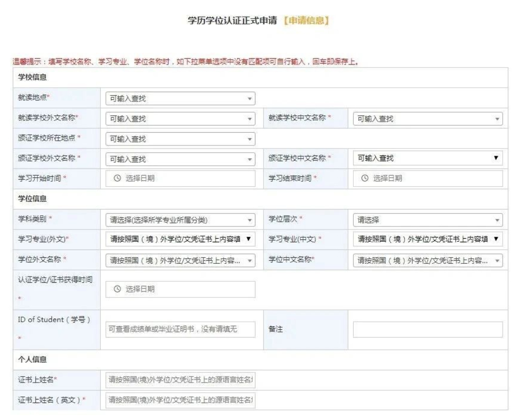Click dropdown arrow of 学位中文名称
The image size is (518, 420).
tap(497, 260)
